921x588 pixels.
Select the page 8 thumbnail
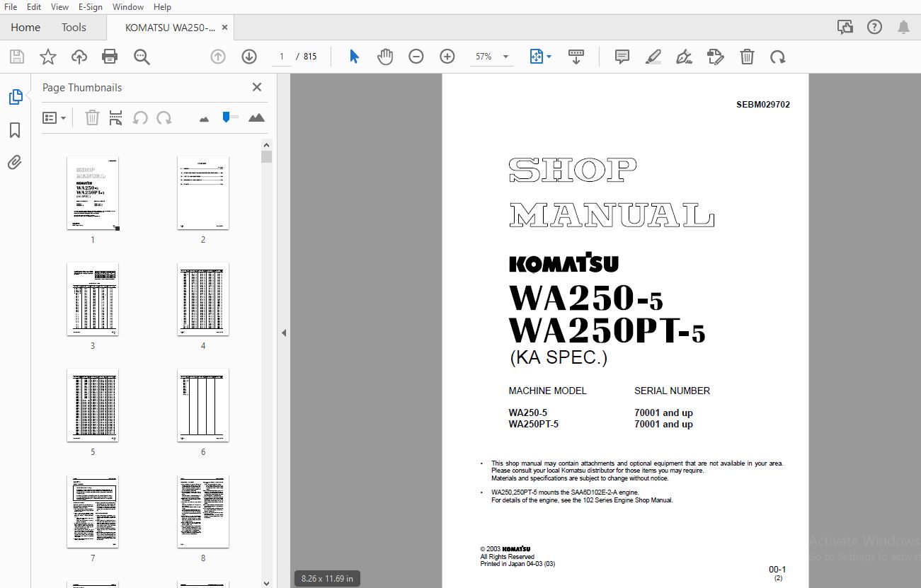click(203, 512)
